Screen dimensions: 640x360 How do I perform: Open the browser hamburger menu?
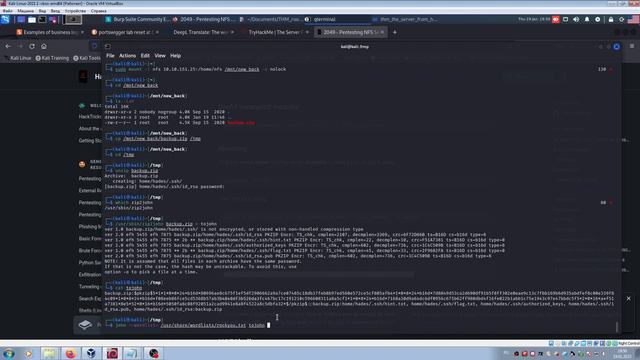[632, 46]
